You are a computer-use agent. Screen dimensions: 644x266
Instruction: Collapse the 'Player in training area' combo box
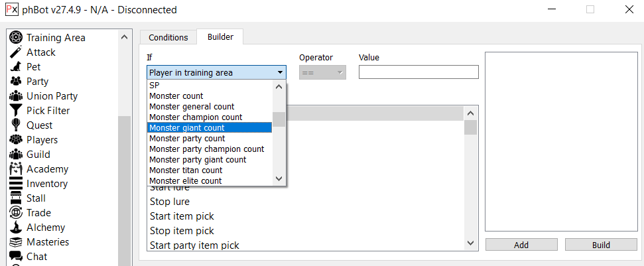click(x=216, y=72)
